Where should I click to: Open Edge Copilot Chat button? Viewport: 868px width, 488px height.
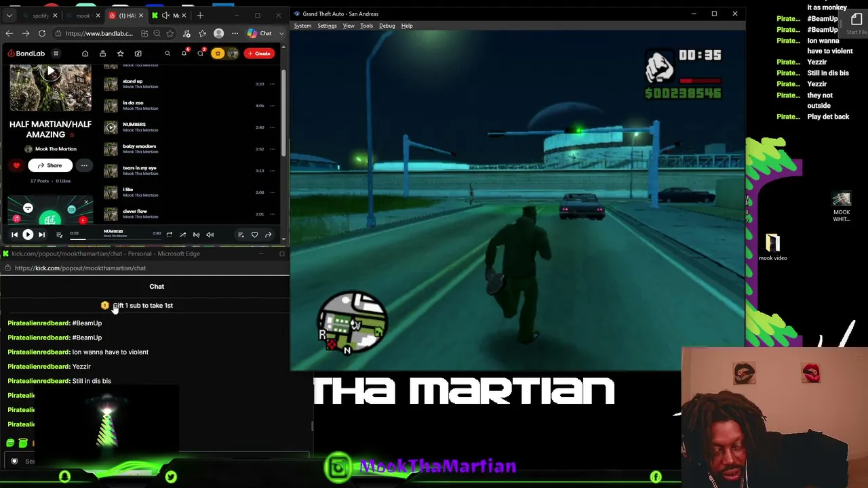tap(260, 33)
